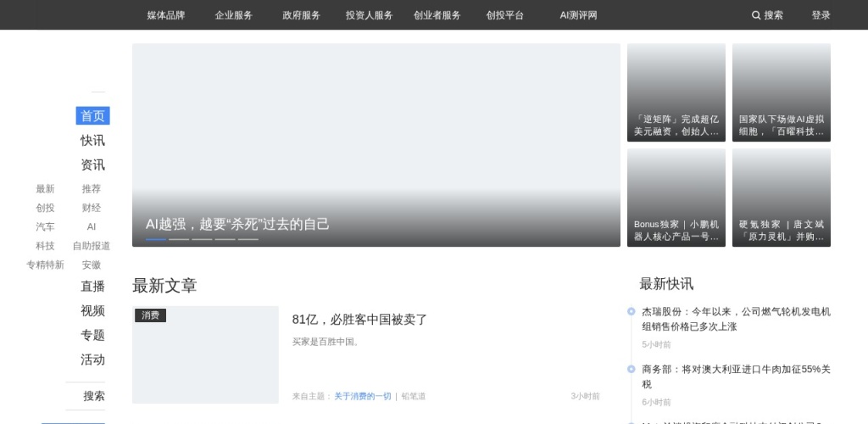Click the 消费 category tag on article image
868x424 pixels.
[x=151, y=315]
